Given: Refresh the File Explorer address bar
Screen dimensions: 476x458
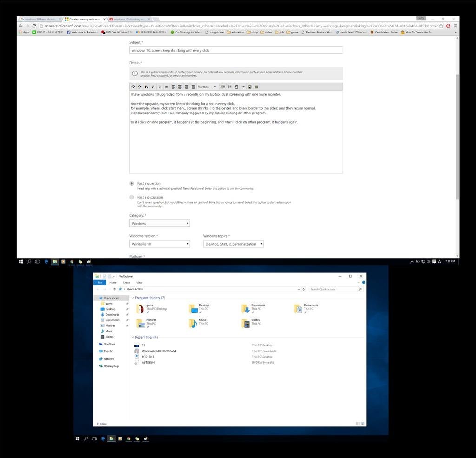Looking at the screenshot, I should [303, 289].
